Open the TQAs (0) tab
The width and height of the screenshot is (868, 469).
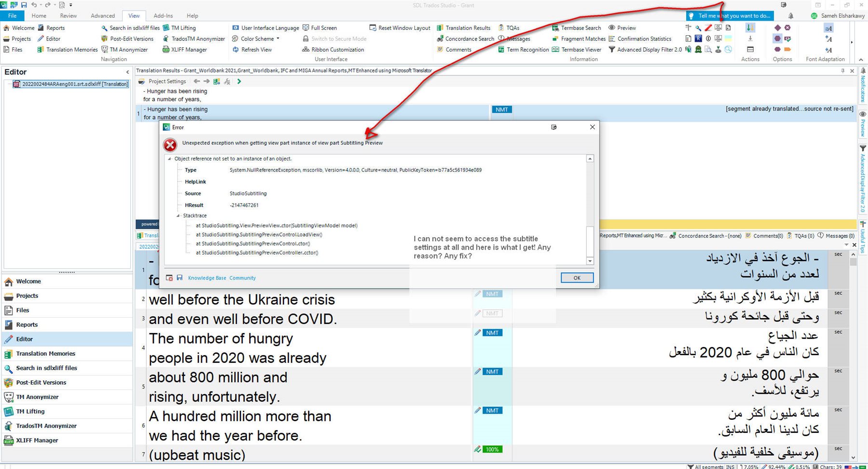tap(800, 236)
